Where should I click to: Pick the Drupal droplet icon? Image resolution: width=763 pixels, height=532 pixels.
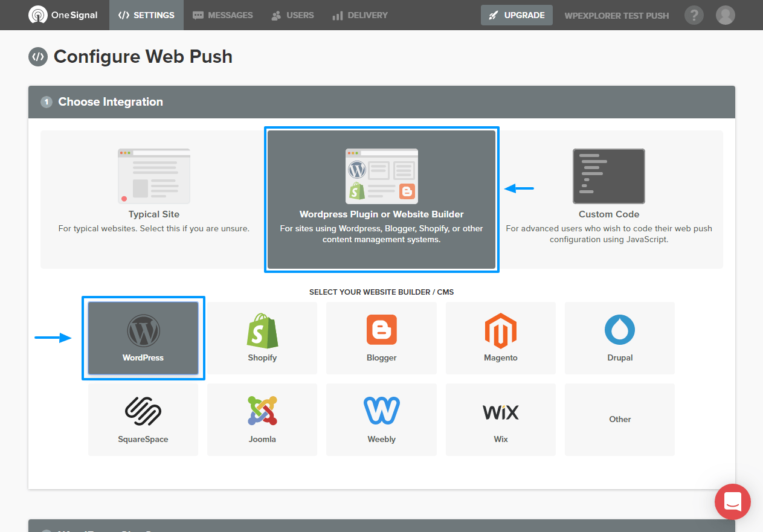[620, 330]
